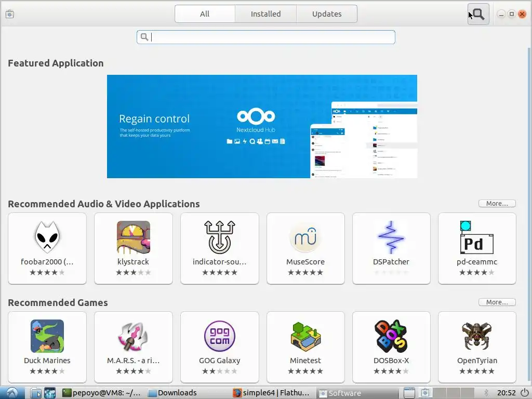Open the Minetest game icon
The height and width of the screenshot is (399, 532).
[x=305, y=336]
